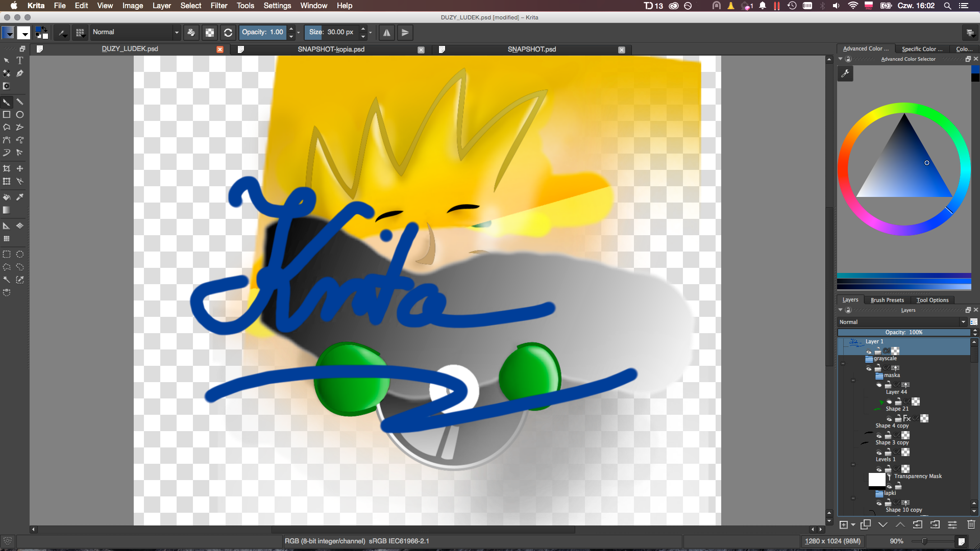The width and height of the screenshot is (980, 551).
Task: Close the SNAPSHOT.psd document tab
Action: [x=622, y=50]
